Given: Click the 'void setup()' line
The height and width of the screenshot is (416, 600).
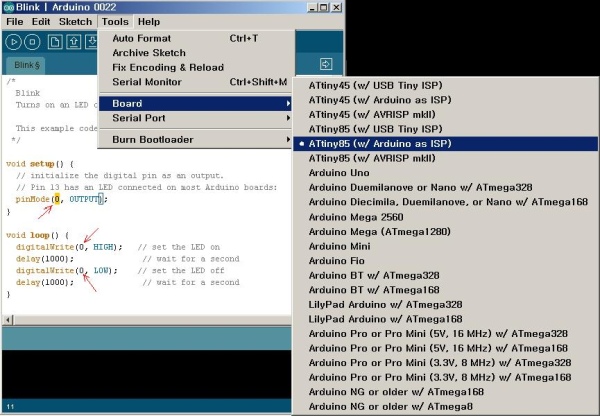Looking at the screenshot, I should point(40,164).
